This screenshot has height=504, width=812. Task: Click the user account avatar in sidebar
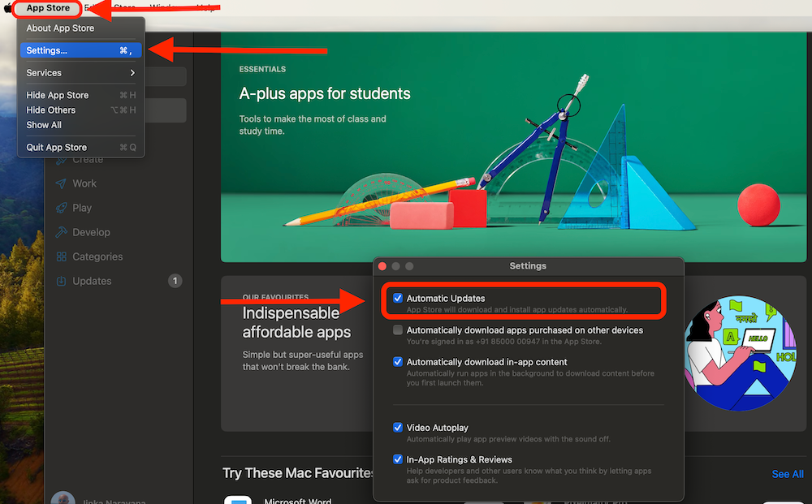[x=63, y=499]
